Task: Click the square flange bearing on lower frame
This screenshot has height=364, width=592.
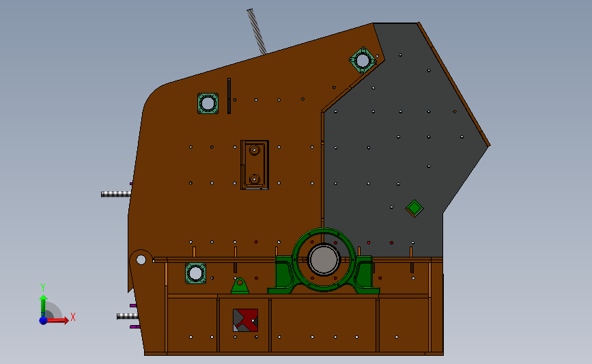Action: click(195, 273)
